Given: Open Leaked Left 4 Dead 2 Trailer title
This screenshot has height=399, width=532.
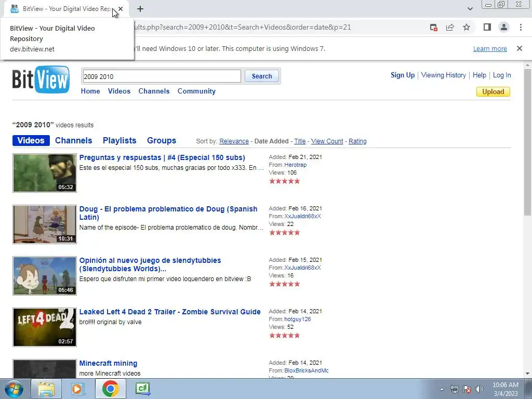Looking at the screenshot, I should [x=170, y=312].
